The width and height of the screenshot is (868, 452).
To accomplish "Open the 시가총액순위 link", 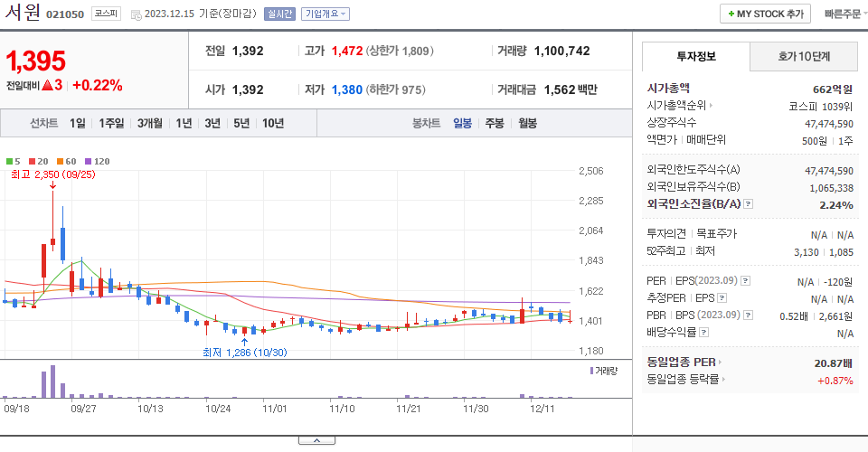I will click(x=676, y=105).
